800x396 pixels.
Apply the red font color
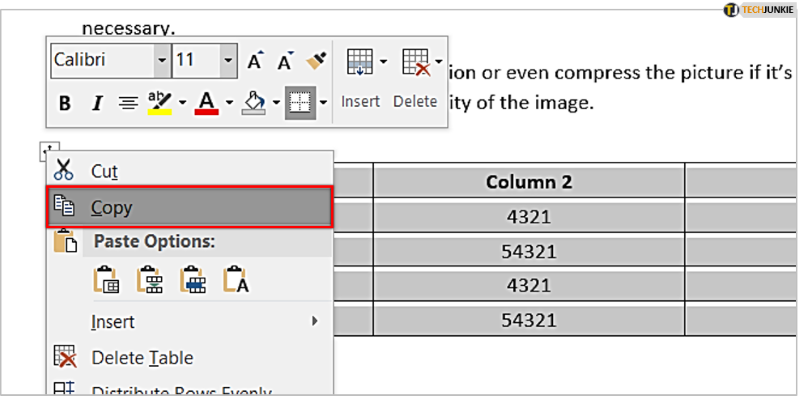point(207,103)
